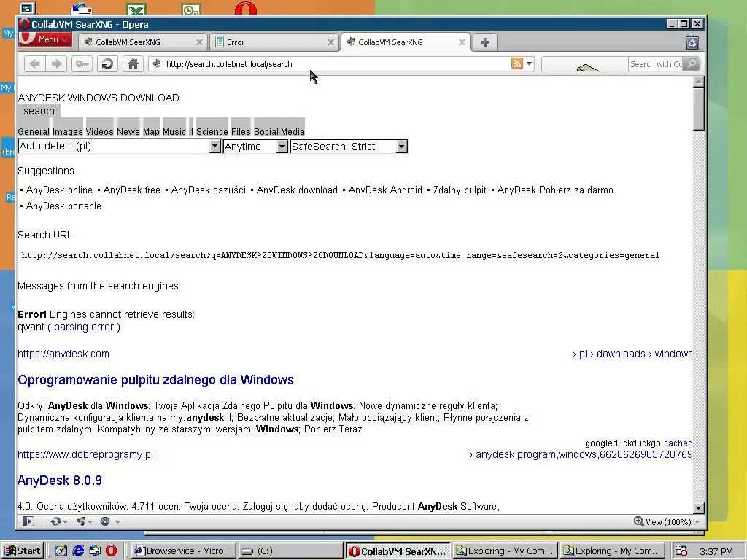Open the AnyDesk 8.0.9 result
Screen dimensions: 747x560
coord(60,481)
